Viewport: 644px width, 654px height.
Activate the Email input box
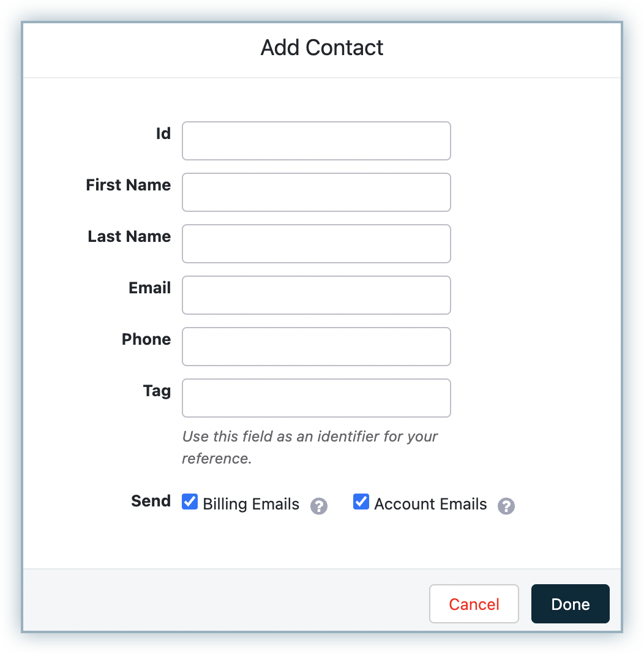[316, 295]
